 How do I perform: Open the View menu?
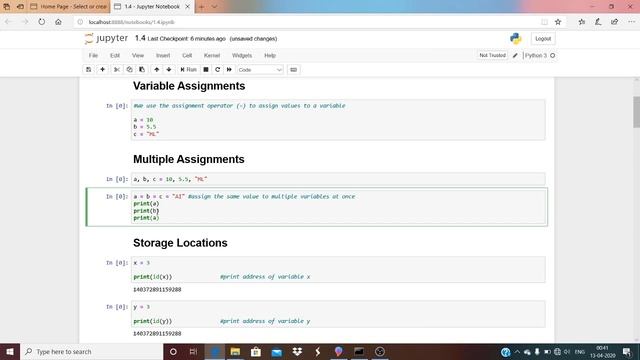coord(138,56)
